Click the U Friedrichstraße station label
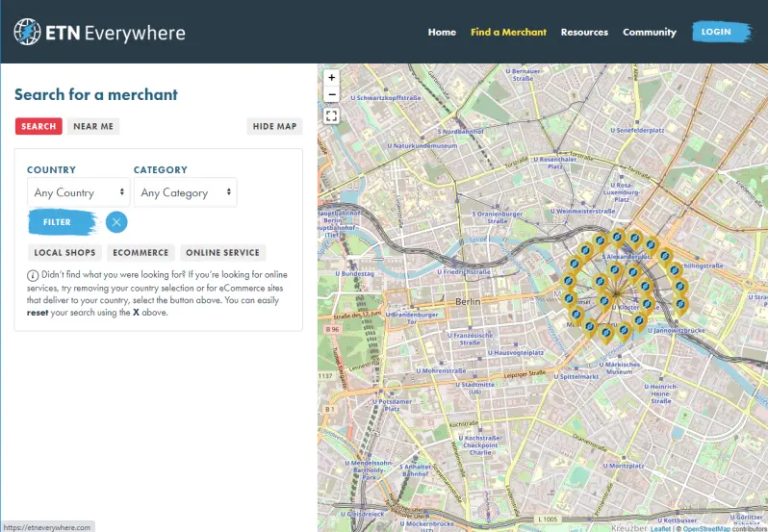This screenshot has height=532, width=768. click(x=463, y=271)
